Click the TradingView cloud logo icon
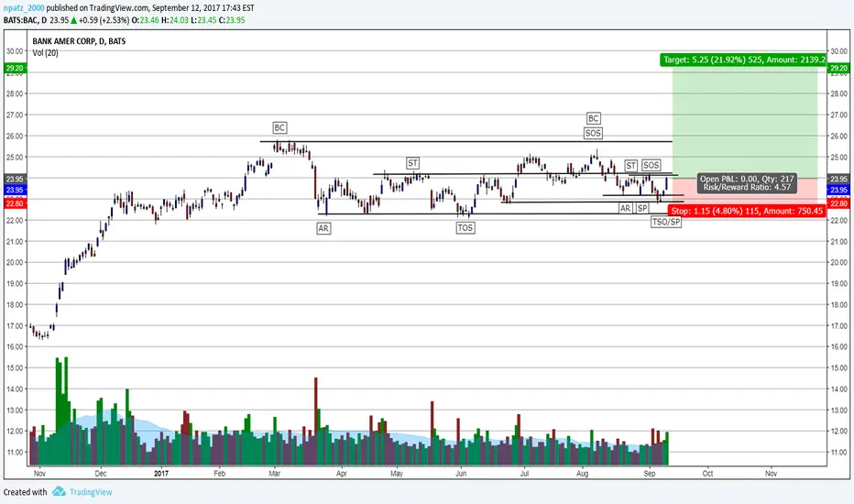This screenshot has height=504, width=854. (59, 491)
